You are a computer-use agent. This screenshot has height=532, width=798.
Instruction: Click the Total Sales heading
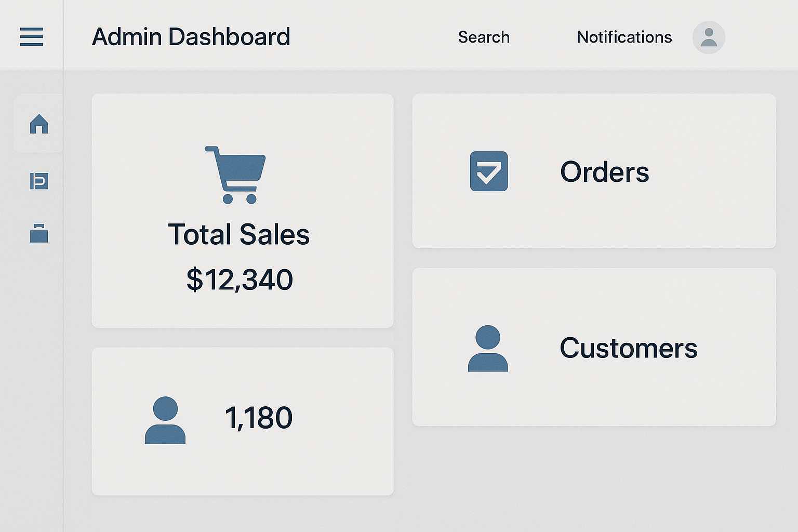pos(239,234)
